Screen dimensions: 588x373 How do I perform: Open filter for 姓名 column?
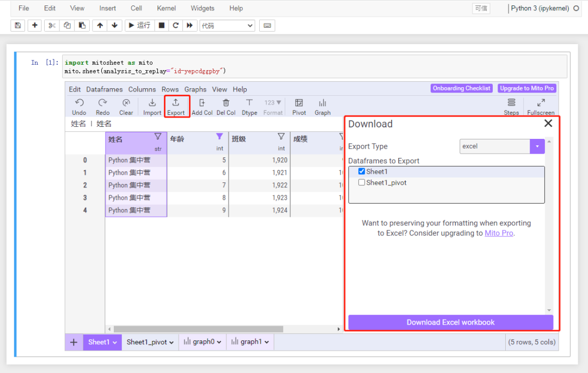pos(158,137)
